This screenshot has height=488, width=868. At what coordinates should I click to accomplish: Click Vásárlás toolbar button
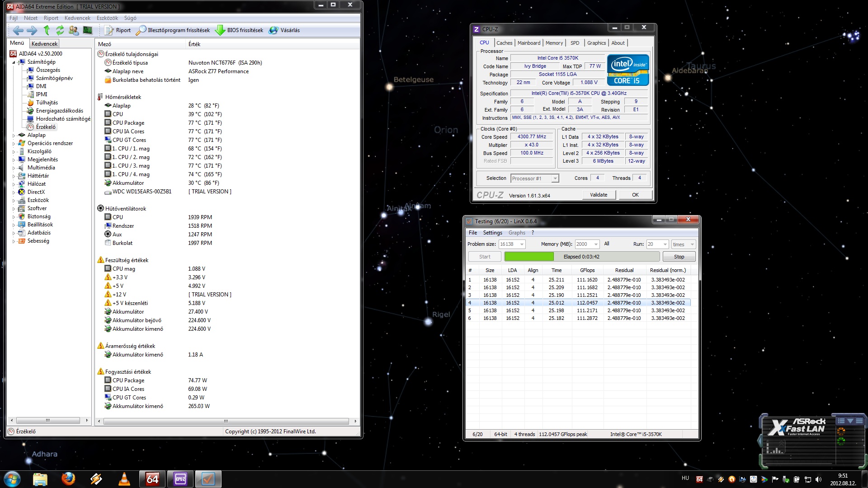point(284,30)
